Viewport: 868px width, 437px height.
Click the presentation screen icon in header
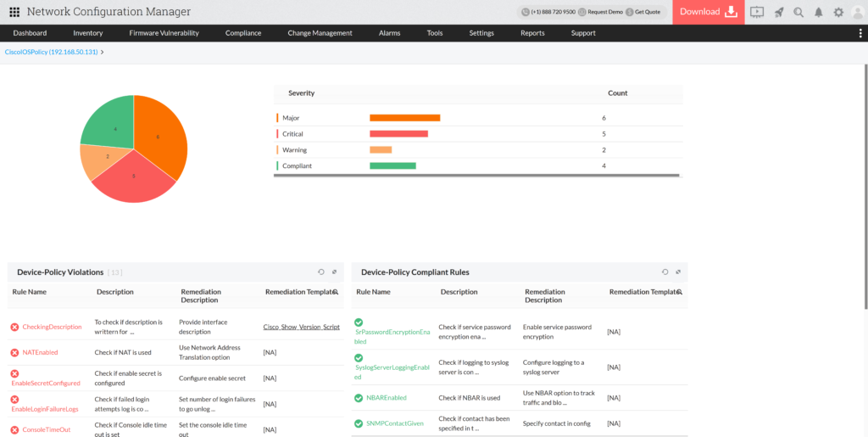[757, 12]
